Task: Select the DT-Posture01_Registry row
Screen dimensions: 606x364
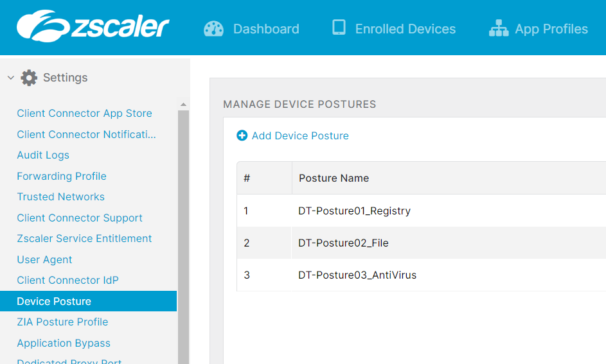Action: click(x=354, y=211)
